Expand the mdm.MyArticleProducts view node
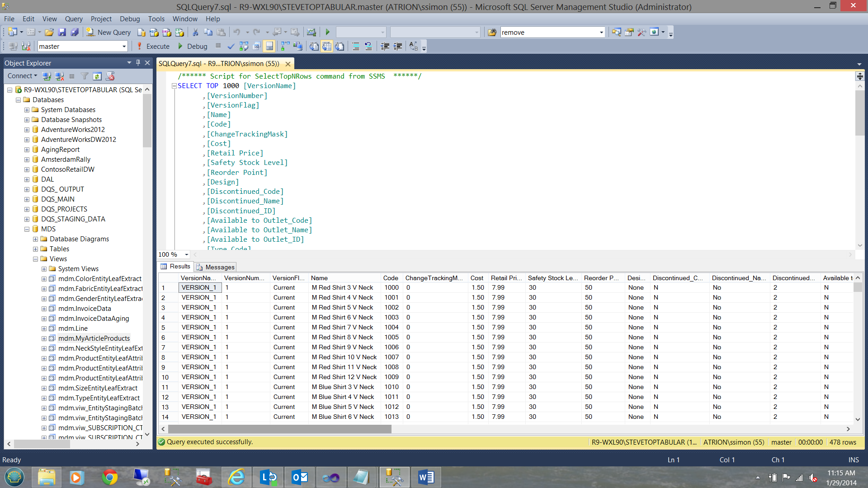This screenshot has height=488, width=868. coord(44,338)
